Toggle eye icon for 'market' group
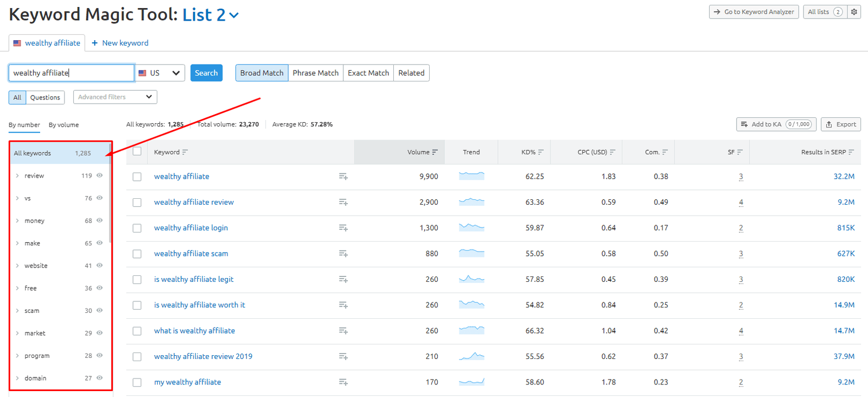Image resolution: width=868 pixels, height=397 pixels. (99, 333)
